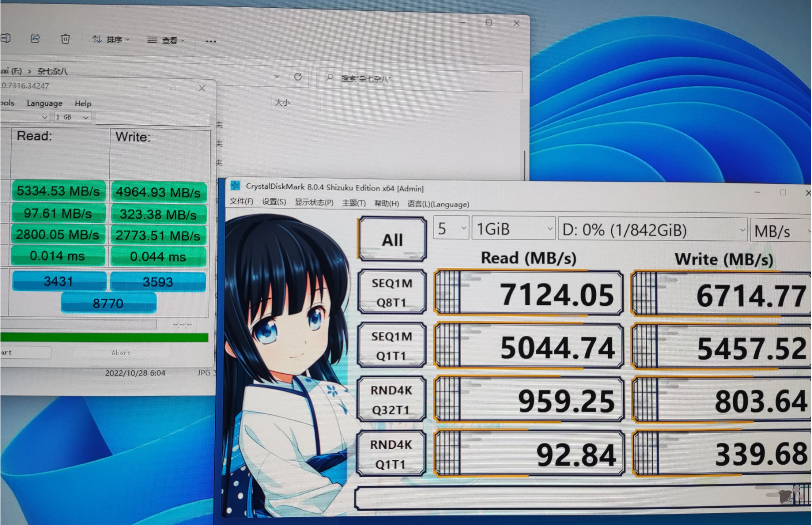Open the 帮助(H) help menu
Screen dimensions: 812x525
coord(386,203)
